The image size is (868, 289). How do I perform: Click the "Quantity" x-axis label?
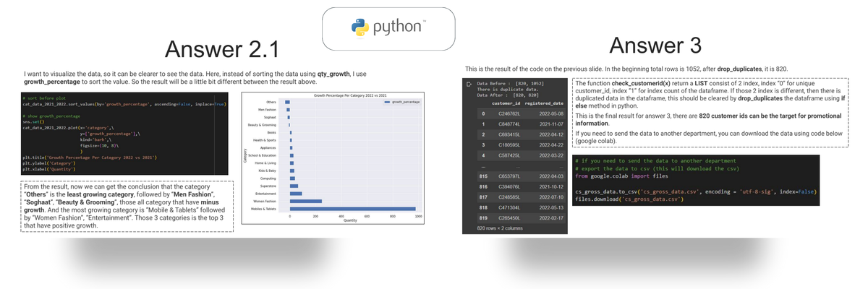tap(351, 220)
